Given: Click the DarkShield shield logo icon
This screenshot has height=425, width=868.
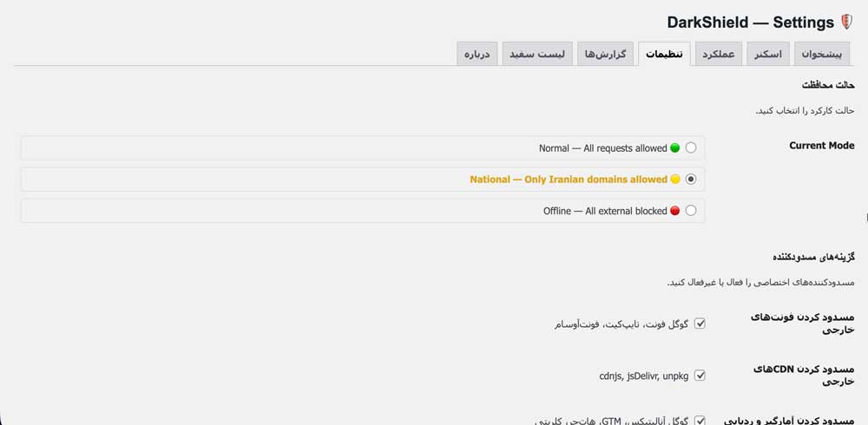Looking at the screenshot, I should coord(847,23).
